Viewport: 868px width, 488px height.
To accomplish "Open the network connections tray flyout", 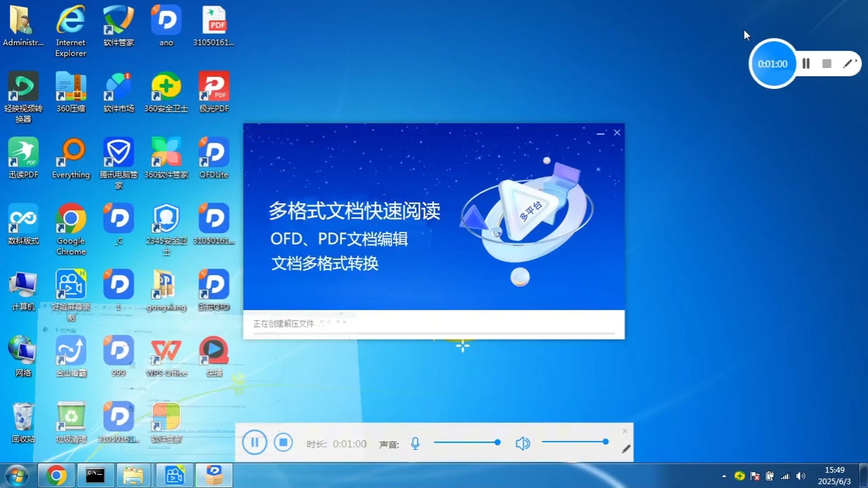I will [x=785, y=475].
